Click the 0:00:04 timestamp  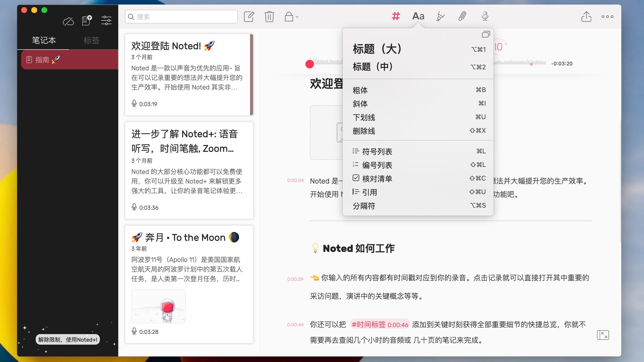295,181
